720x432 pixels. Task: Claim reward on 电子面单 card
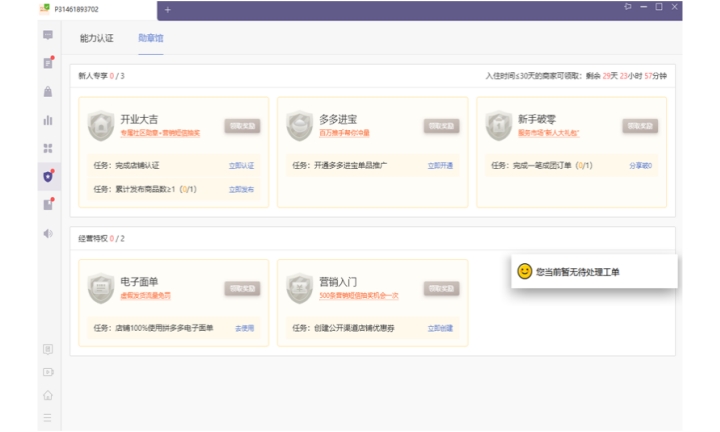click(242, 288)
